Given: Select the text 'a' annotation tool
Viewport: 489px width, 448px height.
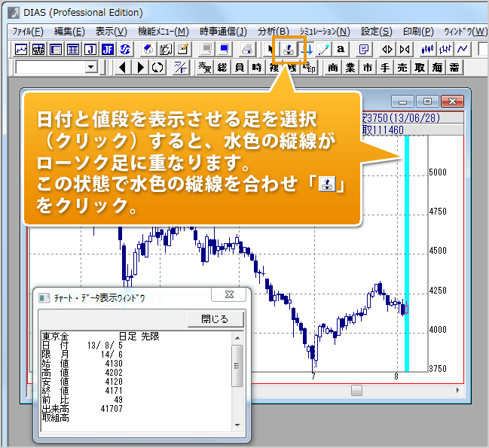Looking at the screenshot, I should tap(341, 50).
